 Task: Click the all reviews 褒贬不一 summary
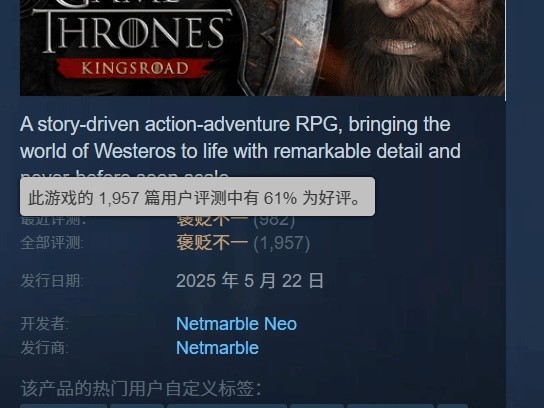pyautogui.click(x=212, y=243)
